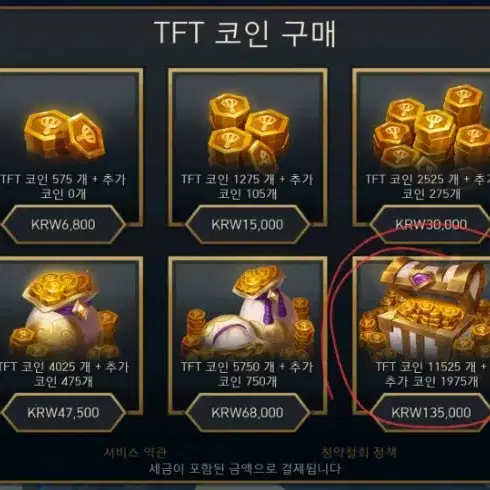This screenshot has height=490, width=490.
Task: Purchase the KRW68,000 coin bundle
Action: point(248,413)
